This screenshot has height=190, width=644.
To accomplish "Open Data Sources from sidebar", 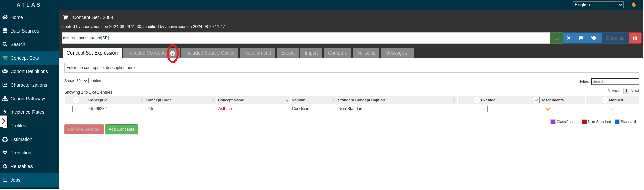I will pyautogui.click(x=24, y=31).
